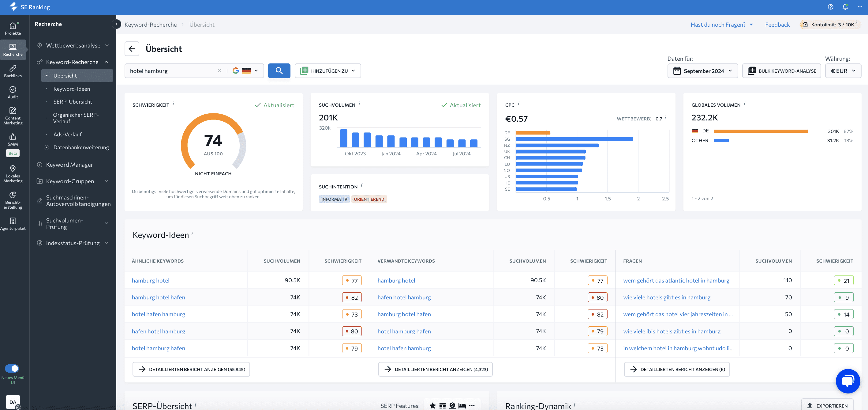The image size is (868, 410).
Task: Open Ads-Verlauf menu item
Action: pos(67,134)
